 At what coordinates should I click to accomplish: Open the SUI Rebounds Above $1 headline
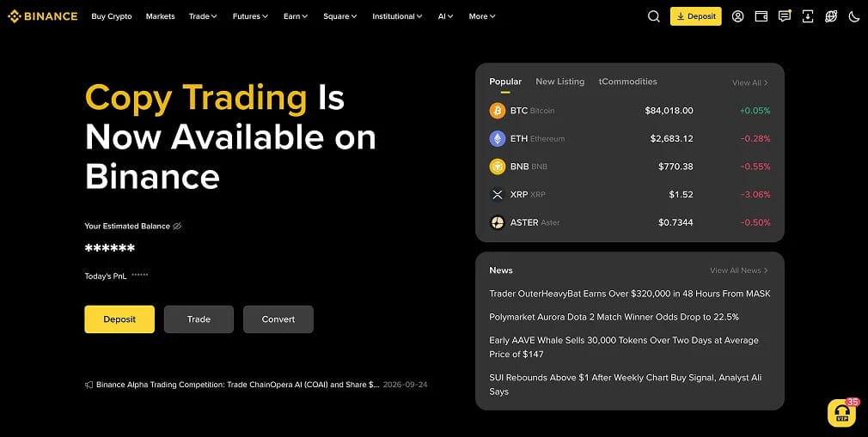pyautogui.click(x=626, y=384)
